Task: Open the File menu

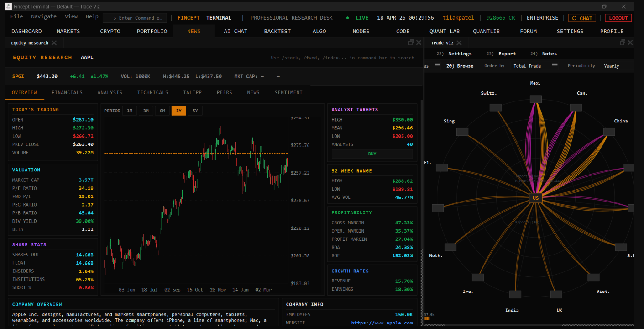Action: [x=16, y=16]
